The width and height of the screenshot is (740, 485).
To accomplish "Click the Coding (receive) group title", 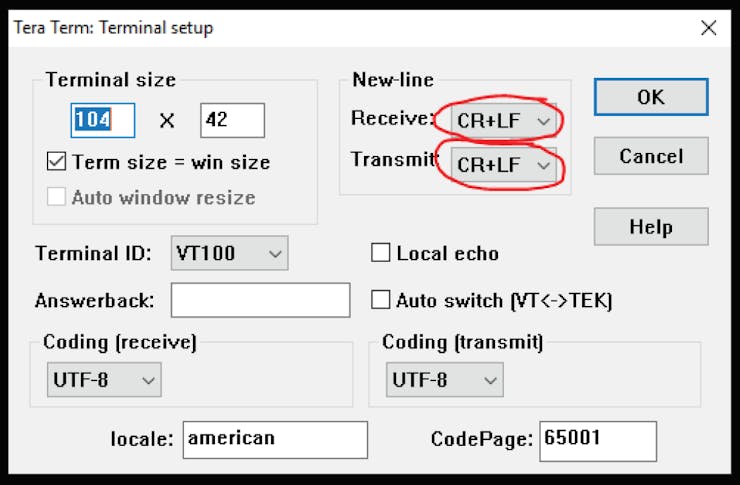I will 120,343.
